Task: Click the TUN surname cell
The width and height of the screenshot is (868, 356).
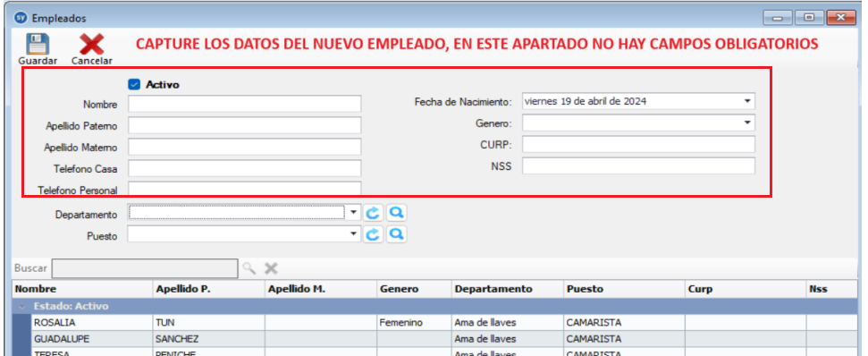Action: point(208,322)
